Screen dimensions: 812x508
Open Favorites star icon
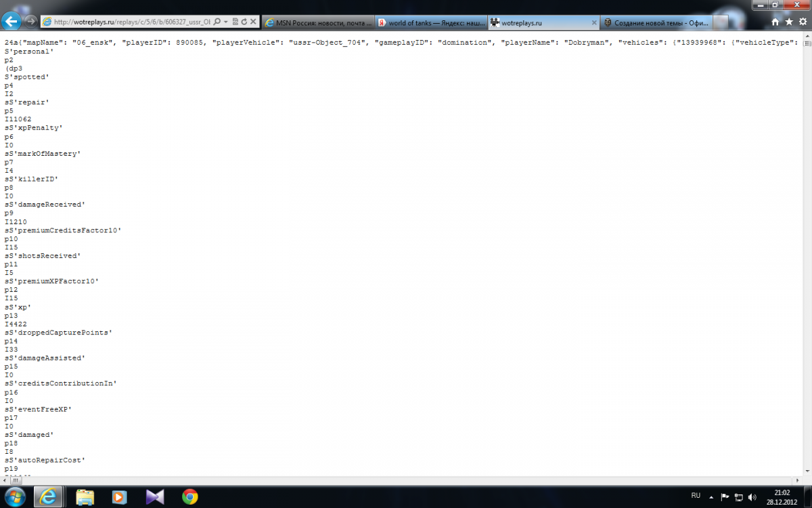[788, 22]
